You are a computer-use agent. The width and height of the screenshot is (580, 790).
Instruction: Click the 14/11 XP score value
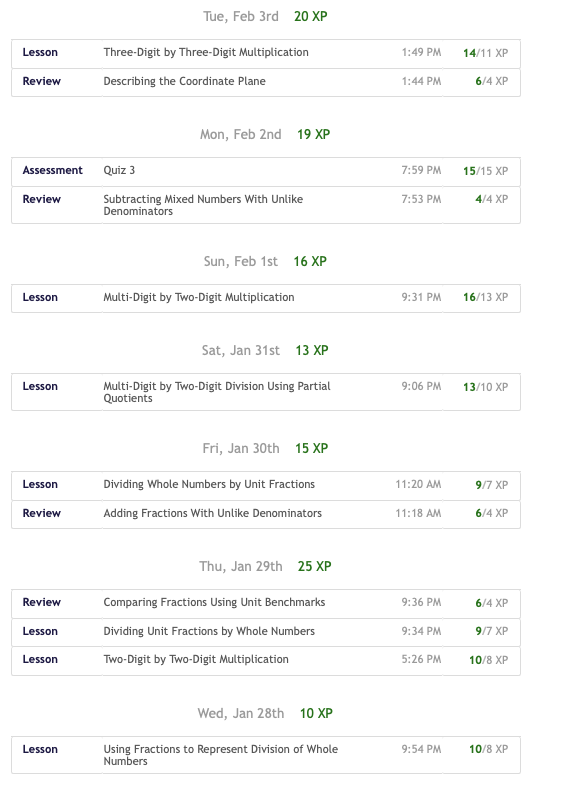485,53
